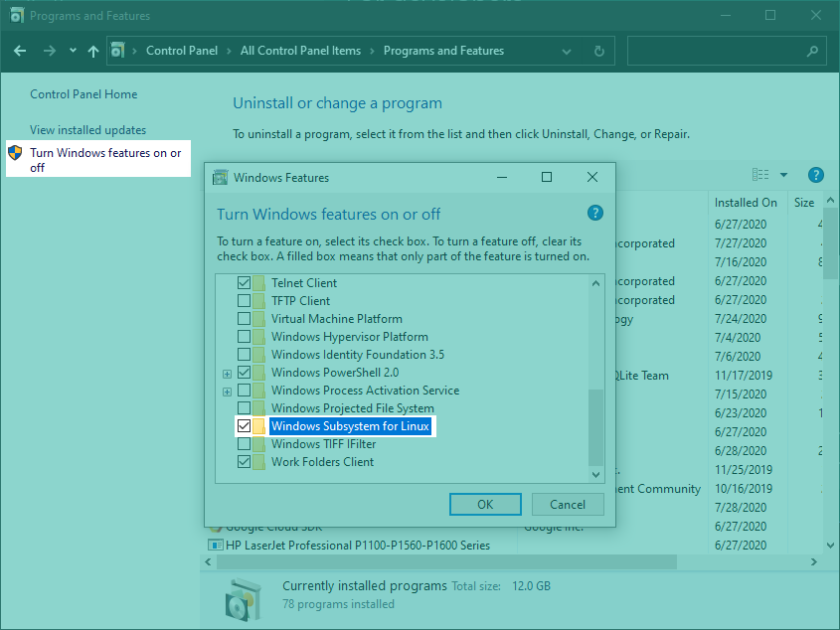The image size is (840, 630).
Task: Close the Windows Features dialog
Action: click(x=591, y=177)
